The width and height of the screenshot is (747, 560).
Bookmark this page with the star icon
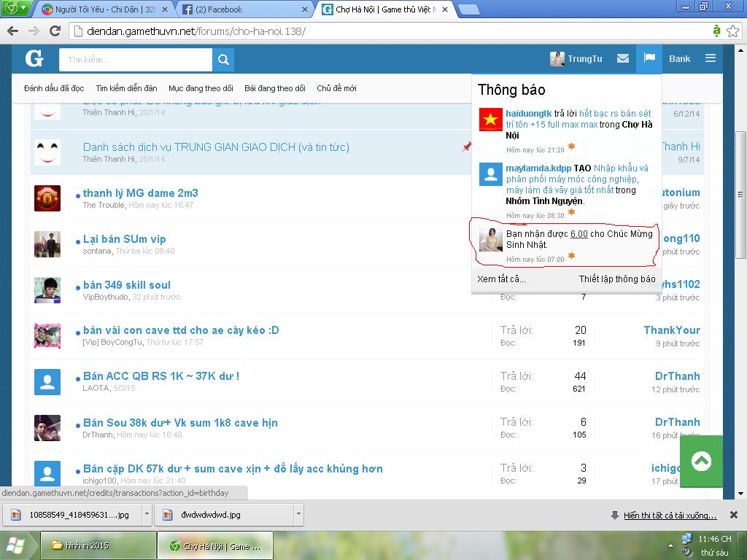coord(732,31)
